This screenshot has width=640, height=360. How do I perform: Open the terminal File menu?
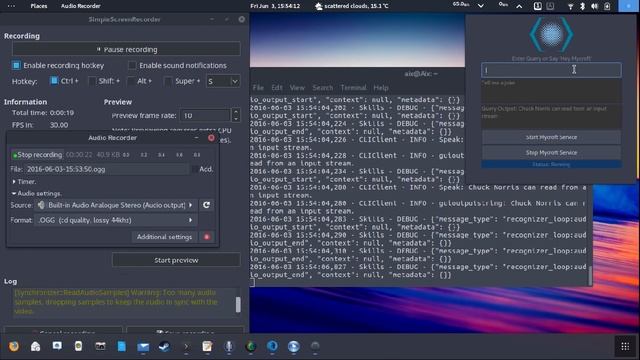click(x=258, y=88)
